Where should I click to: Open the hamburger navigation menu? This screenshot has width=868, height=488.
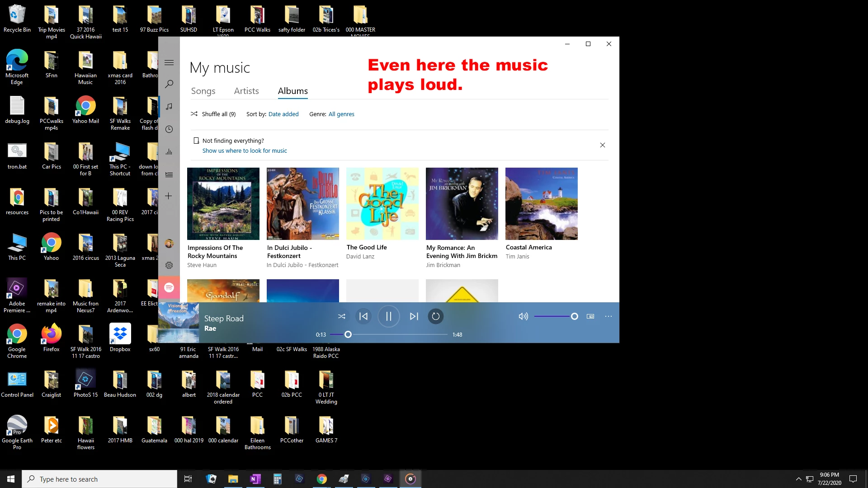pos(169,63)
